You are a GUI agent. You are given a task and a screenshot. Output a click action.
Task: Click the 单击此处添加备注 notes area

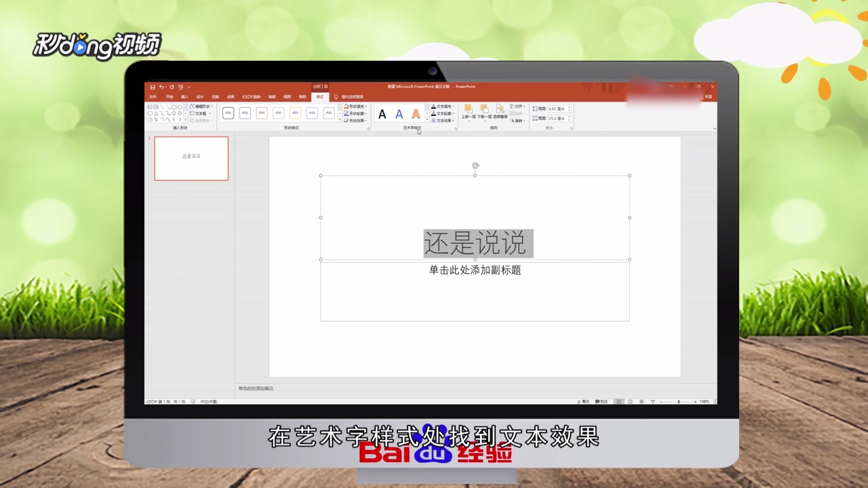tap(256, 388)
